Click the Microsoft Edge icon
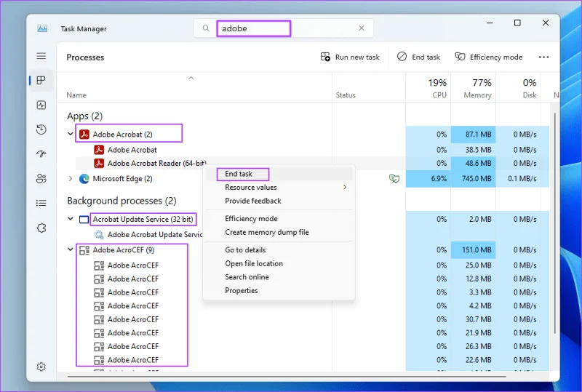The height and width of the screenshot is (392, 582). [84, 179]
